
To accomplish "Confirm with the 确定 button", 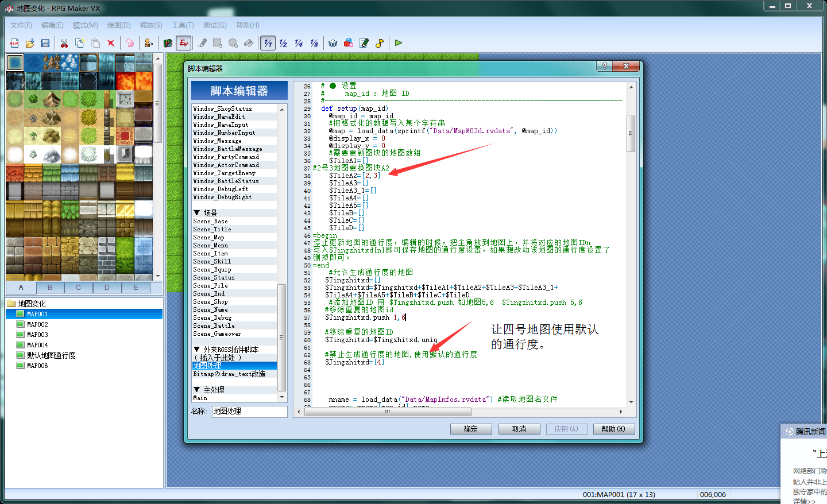I will coord(471,429).
